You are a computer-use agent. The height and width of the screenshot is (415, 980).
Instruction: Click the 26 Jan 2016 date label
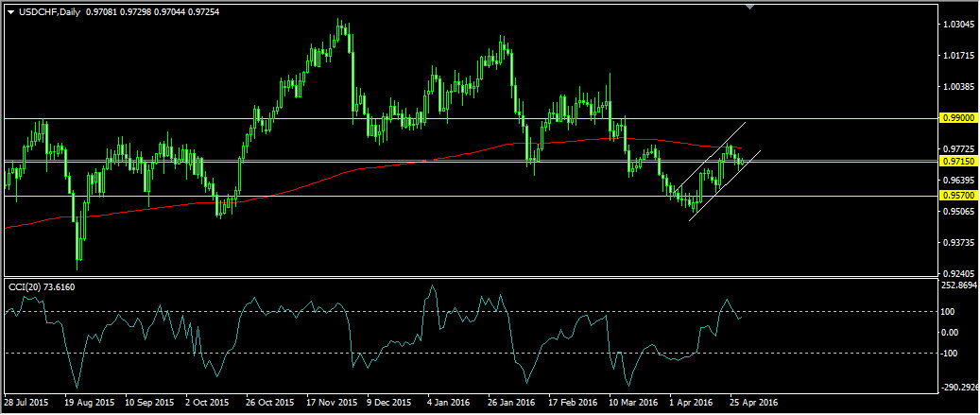pos(511,403)
